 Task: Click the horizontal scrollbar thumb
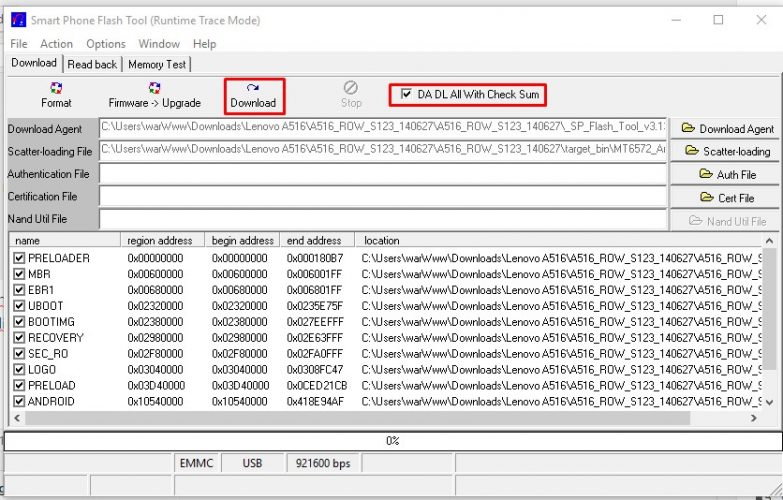point(358,418)
